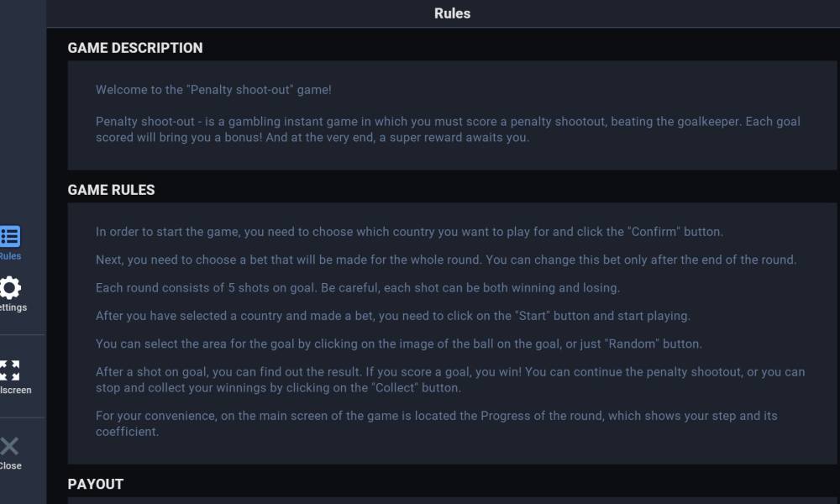Close the panel with the X icon
The height and width of the screenshot is (504, 840).
10,446
